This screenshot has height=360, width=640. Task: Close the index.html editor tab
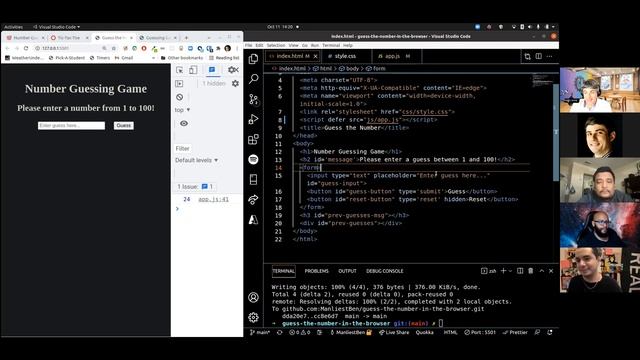coord(316,56)
